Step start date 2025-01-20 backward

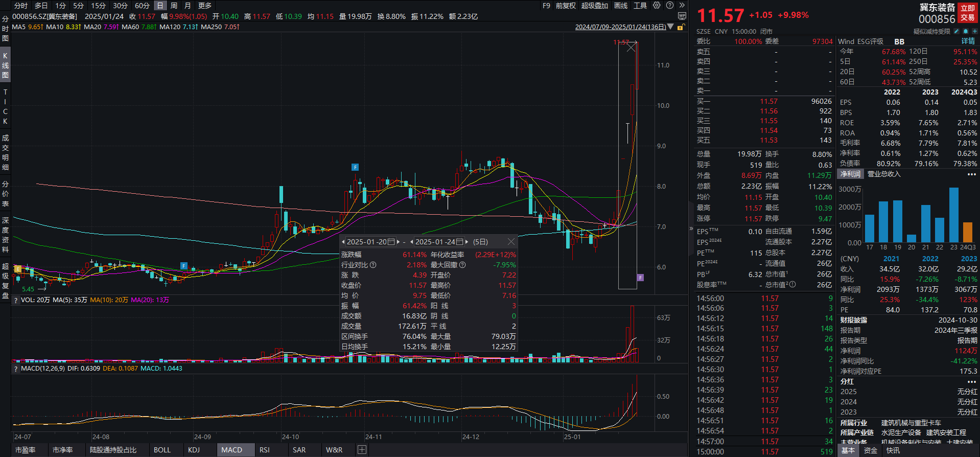[x=343, y=242]
